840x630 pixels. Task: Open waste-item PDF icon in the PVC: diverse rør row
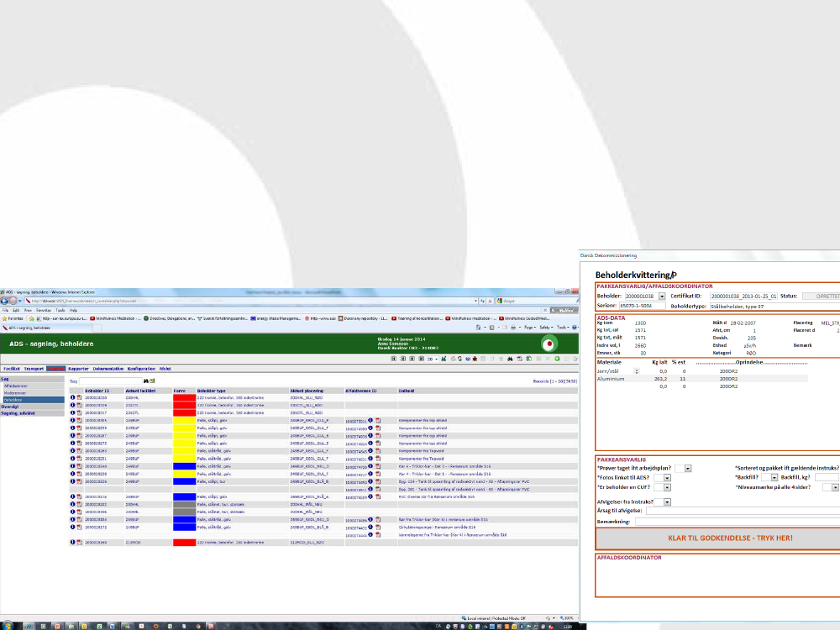click(378, 496)
